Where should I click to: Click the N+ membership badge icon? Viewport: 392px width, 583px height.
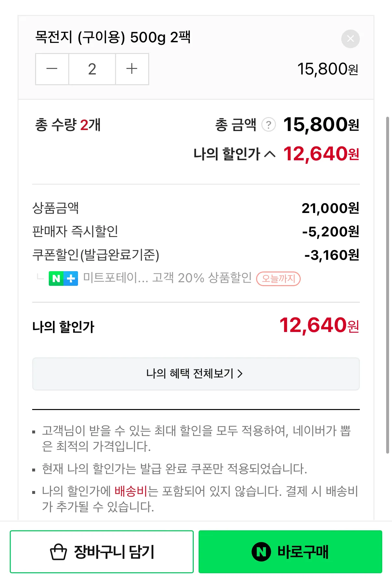point(63,278)
